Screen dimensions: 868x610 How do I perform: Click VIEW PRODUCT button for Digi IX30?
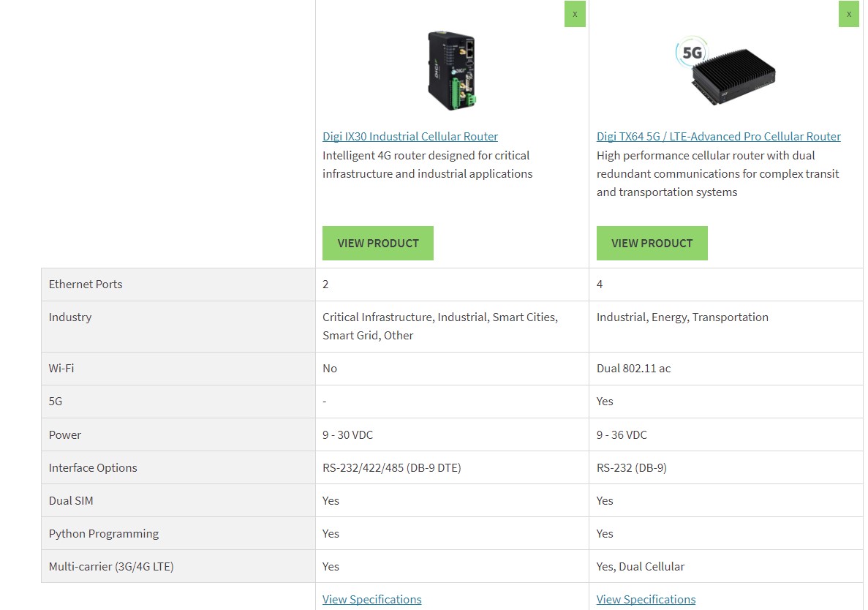(378, 243)
